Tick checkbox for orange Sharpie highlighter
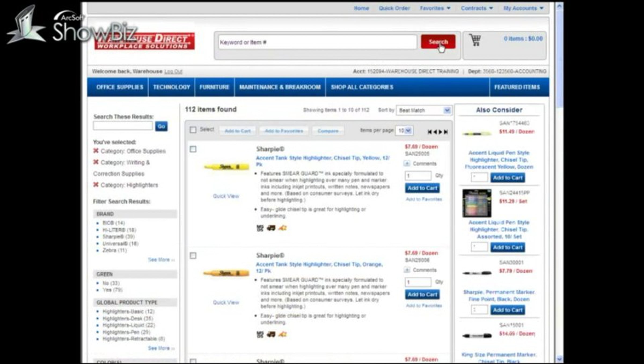 [x=193, y=256]
